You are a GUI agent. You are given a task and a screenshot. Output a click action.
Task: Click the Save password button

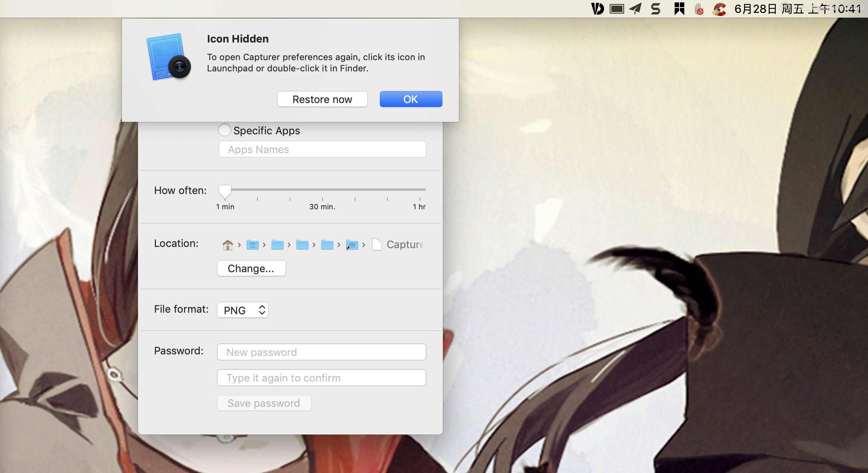click(264, 403)
